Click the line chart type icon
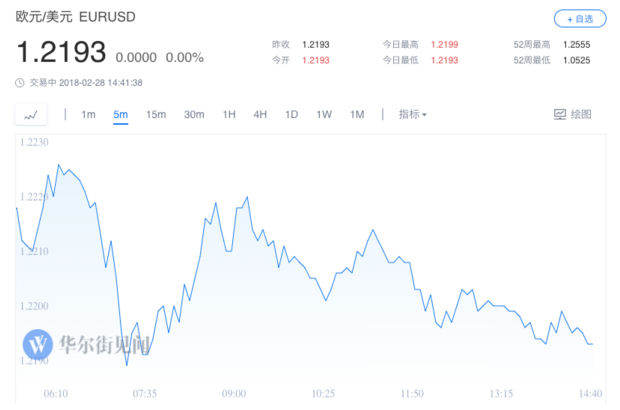This screenshot has height=410, width=620. [31, 115]
